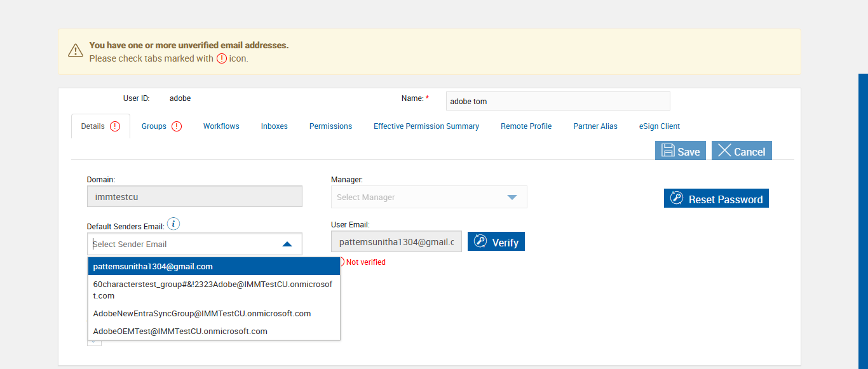The width and height of the screenshot is (868, 369).
Task: Open the Workflows tab
Action: pos(221,126)
